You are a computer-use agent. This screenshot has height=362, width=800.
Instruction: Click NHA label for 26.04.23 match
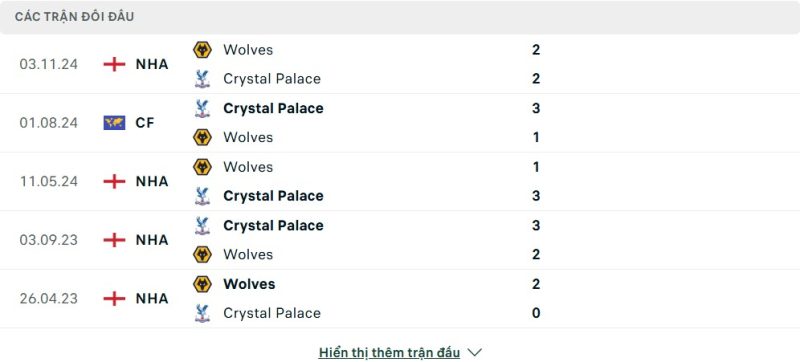pyautogui.click(x=152, y=299)
